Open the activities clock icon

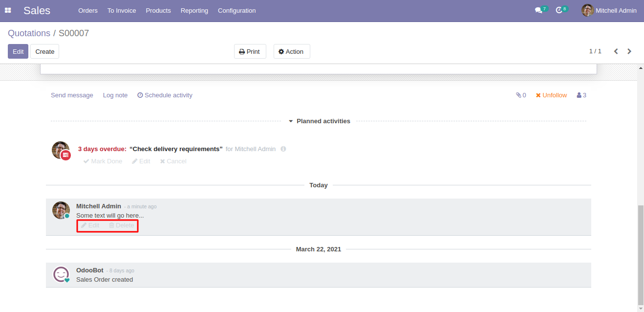pyautogui.click(x=559, y=10)
